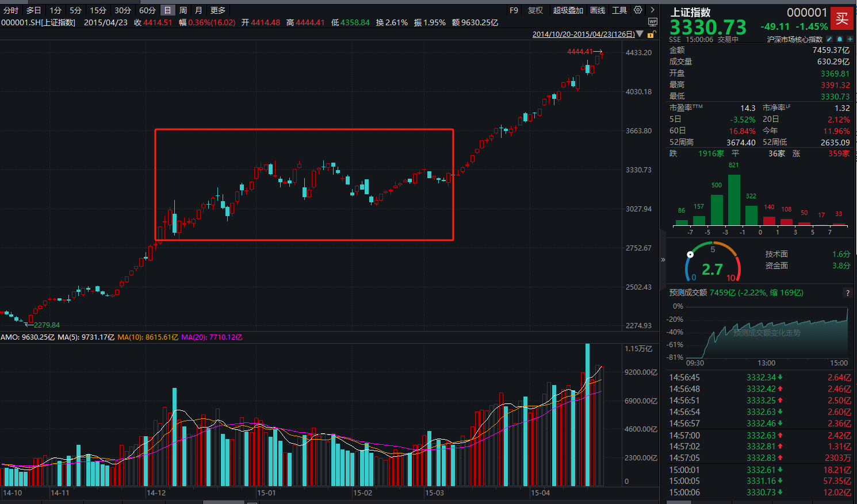Click the 15-01 time axis marker
The width and height of the screenshot is (857, 504).
[266, 493]
